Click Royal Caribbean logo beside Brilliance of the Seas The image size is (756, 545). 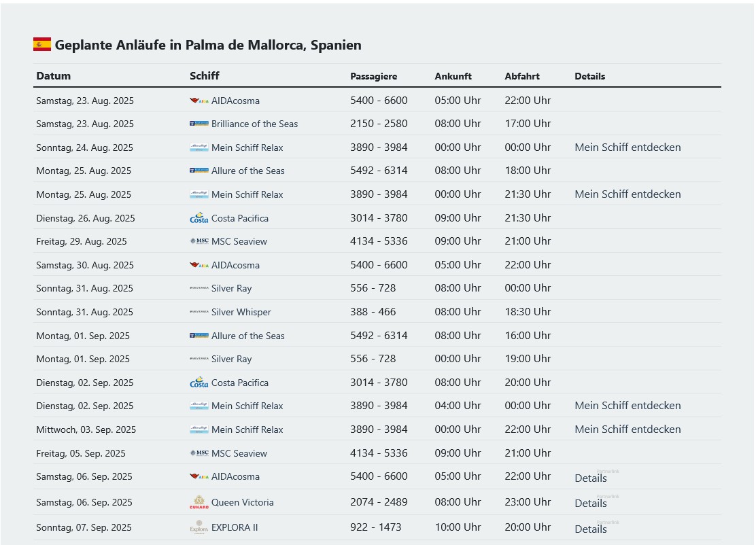[199, 124]
